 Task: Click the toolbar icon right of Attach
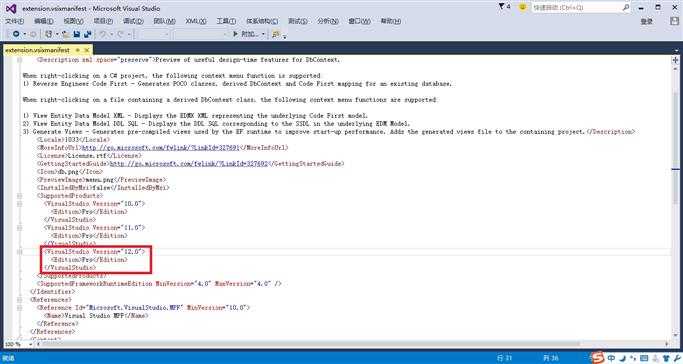point(275,34)
